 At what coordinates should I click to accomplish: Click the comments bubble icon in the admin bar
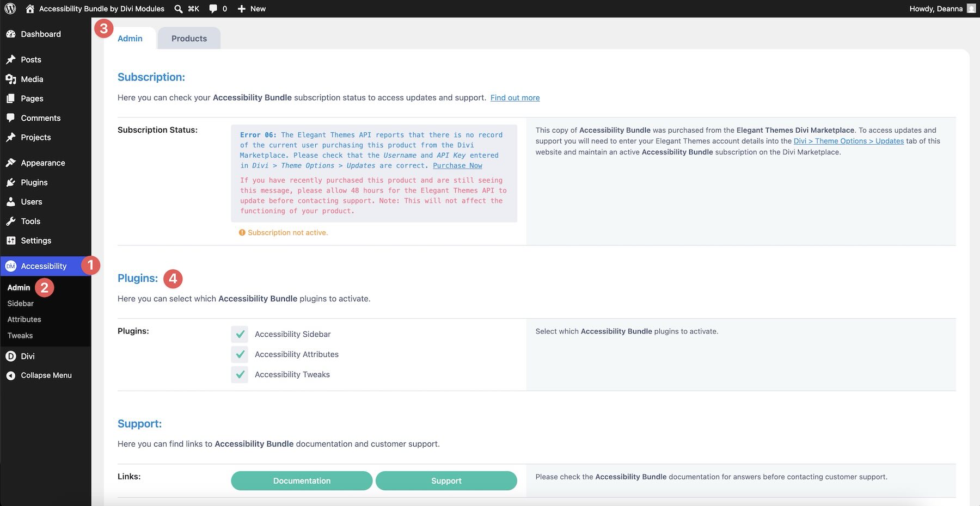click(213, 9)
